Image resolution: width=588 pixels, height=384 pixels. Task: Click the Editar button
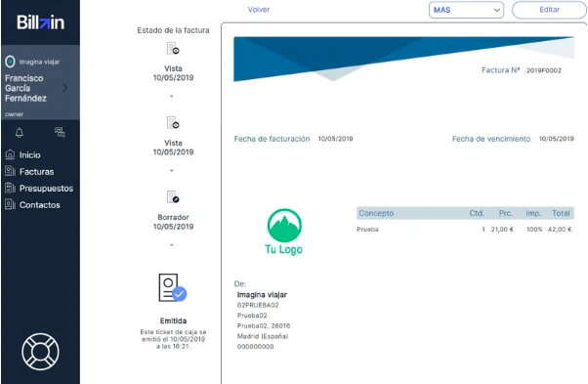pyautogui.click(x=549, y=10)
